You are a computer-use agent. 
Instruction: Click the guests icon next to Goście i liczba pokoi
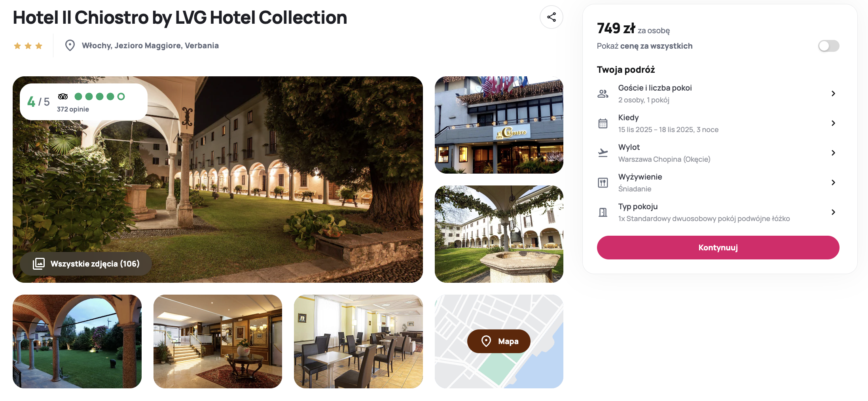[x=603, y=94]
